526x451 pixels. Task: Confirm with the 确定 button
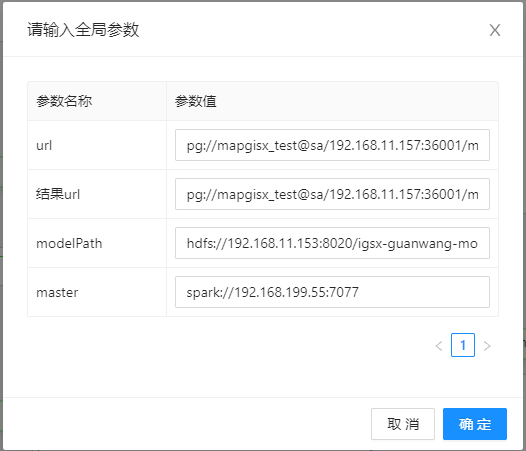pyautogui.click(x=475, y=424)
